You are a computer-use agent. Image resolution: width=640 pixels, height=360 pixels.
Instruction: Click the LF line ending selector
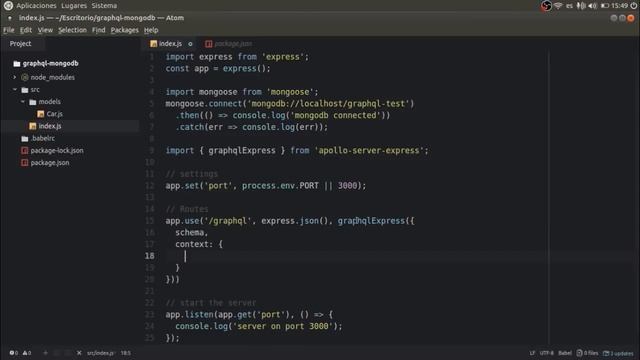[532, 353]
